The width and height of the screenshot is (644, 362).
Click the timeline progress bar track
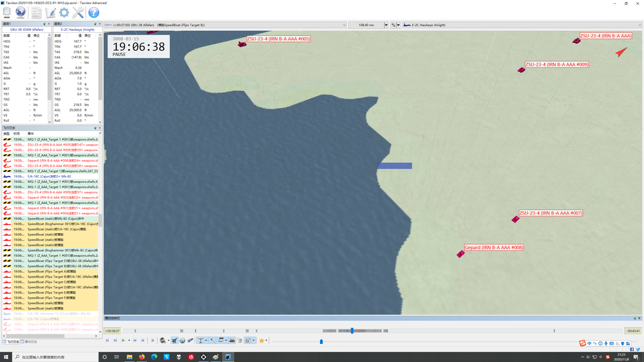pyautogui.click(x=372, y=331)
